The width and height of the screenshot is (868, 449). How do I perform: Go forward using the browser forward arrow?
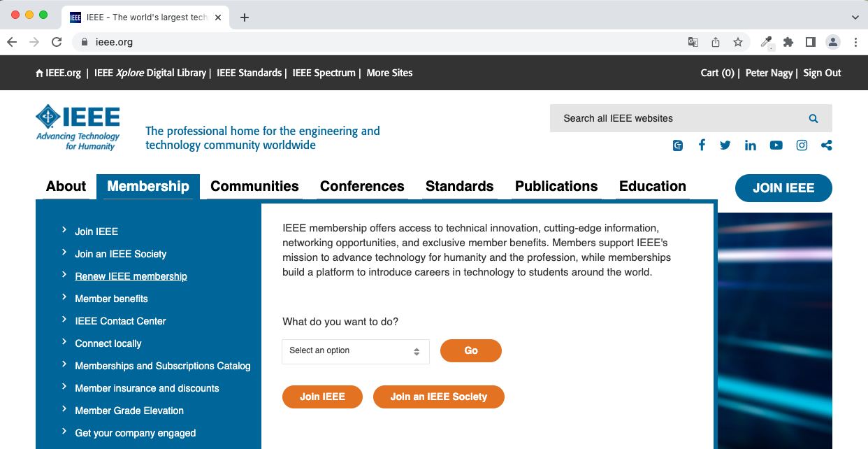click(x=34, y=42)
